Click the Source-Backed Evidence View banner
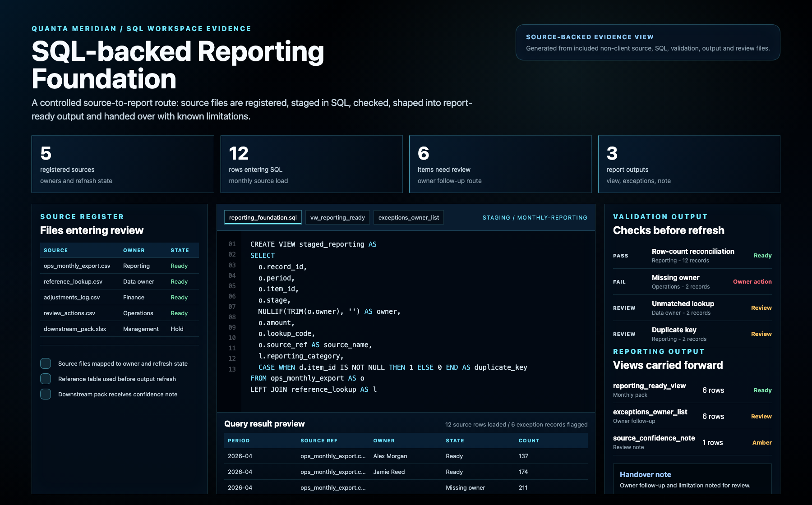This screenshot has height=505, width=812. (648, 42)
